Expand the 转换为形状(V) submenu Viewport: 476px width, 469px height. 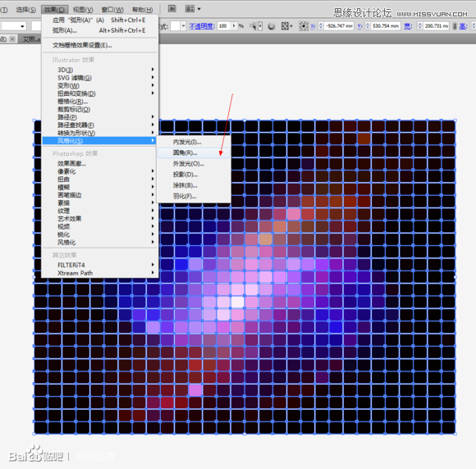[100, 133]
